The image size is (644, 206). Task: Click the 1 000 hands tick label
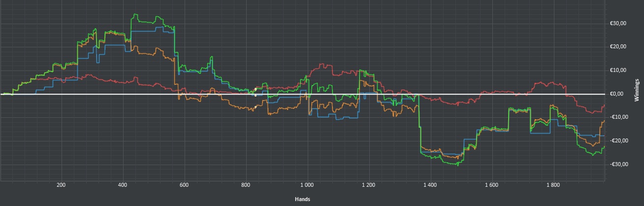tap(307, 186)
